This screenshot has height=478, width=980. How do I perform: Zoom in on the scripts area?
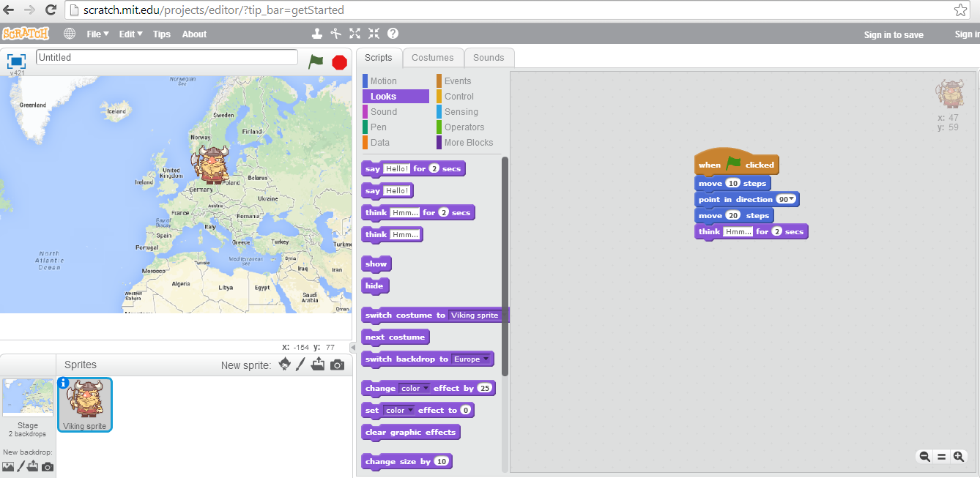point(959,456)
